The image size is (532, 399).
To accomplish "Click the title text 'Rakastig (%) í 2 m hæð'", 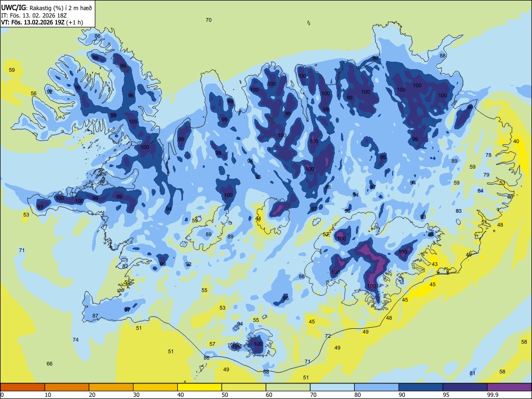I will click(61, 8).
